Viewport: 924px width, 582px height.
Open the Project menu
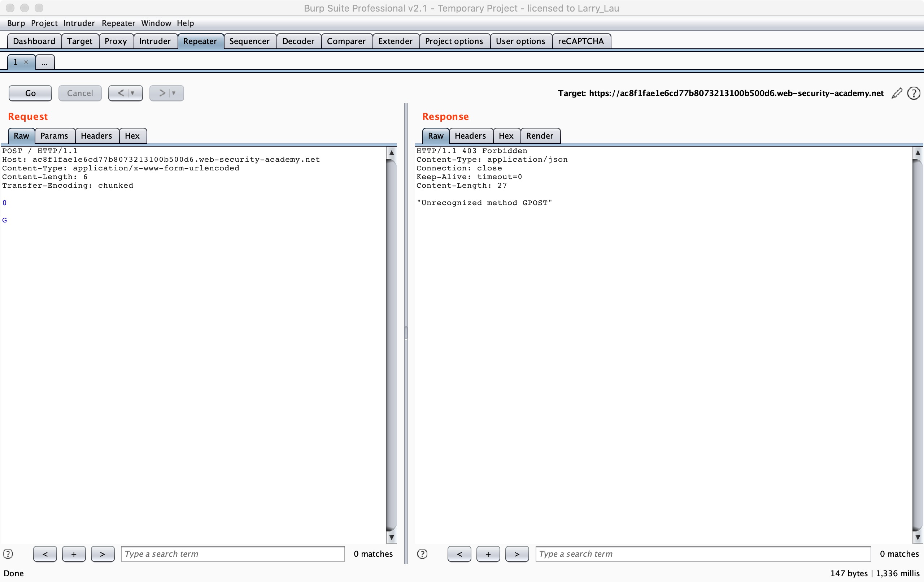(44, 23)
